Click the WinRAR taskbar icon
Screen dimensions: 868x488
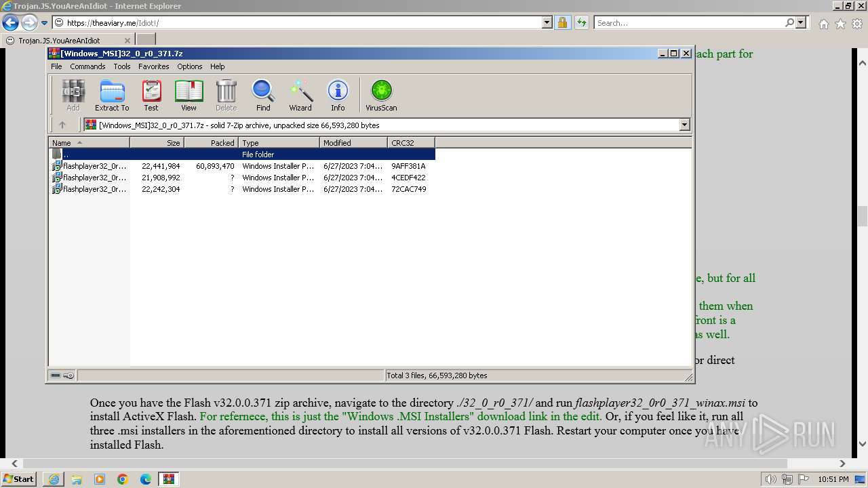(x=169, y=479)
